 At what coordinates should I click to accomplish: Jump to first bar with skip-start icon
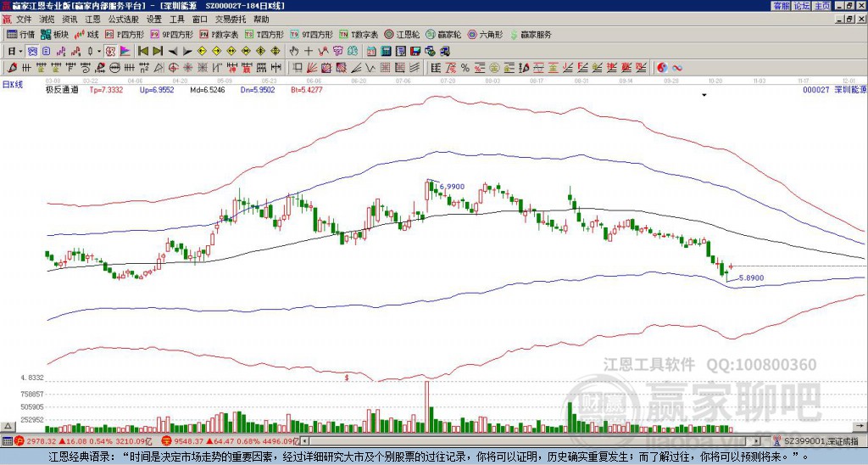[142, 51]
